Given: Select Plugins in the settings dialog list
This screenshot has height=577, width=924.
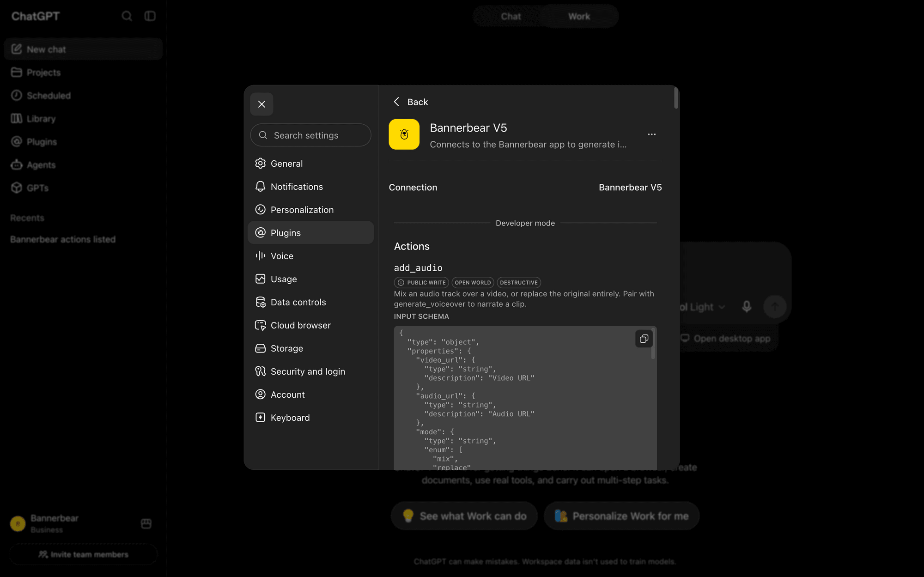Looking at the screenshot, I should [x=310, y=233].
